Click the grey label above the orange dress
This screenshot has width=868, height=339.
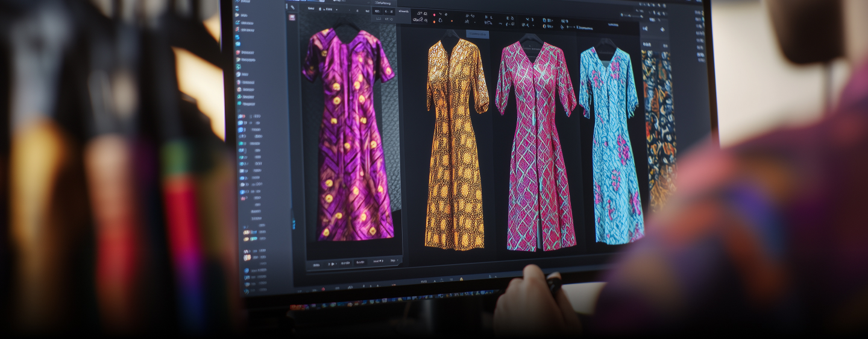[476, 34]
